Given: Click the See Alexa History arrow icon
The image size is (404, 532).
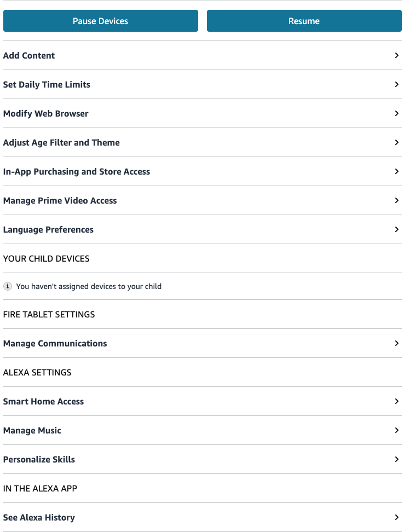Looking at the screenshot, I should point(397,517).
